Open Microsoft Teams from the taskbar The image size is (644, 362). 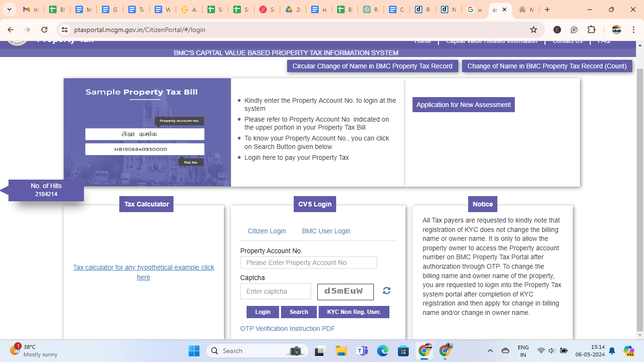tap(362, 351)
